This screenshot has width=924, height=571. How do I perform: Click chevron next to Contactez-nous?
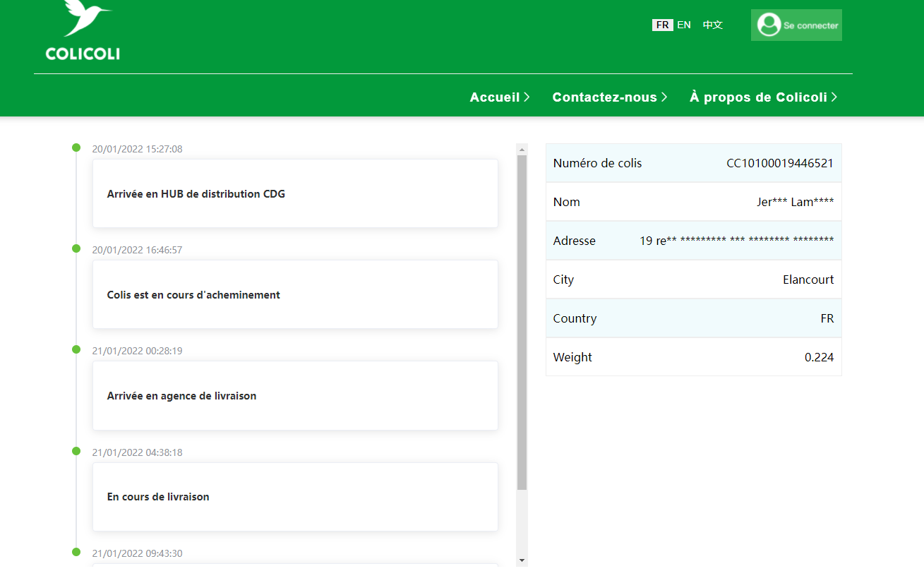click(x=664, y=97)
